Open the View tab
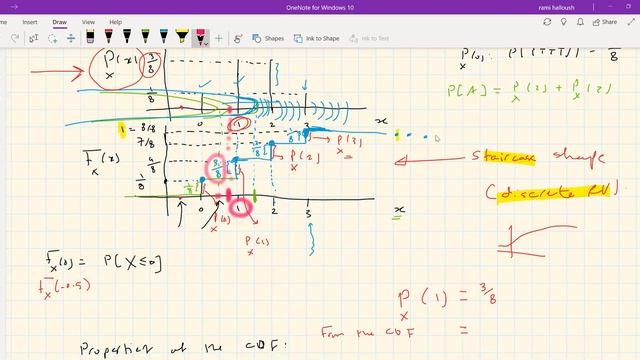640x360 pixels. [88, 22]
